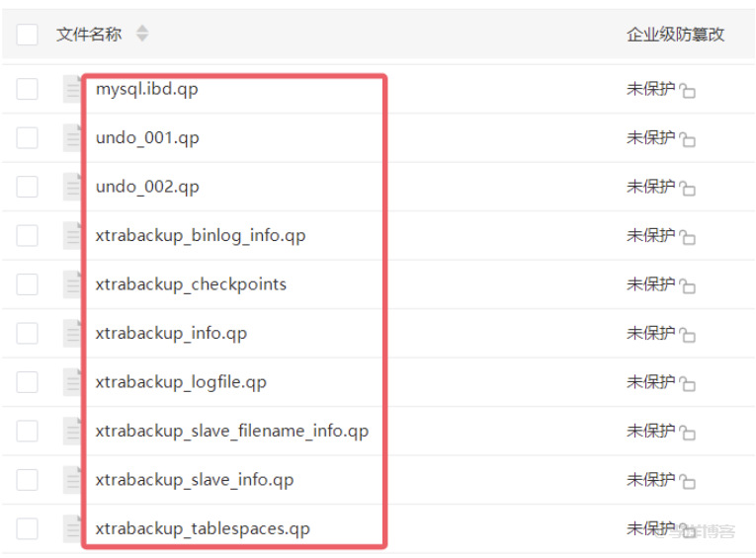Click the 企业级防篡改 column header
756x558 pixels.
[675, 35]
